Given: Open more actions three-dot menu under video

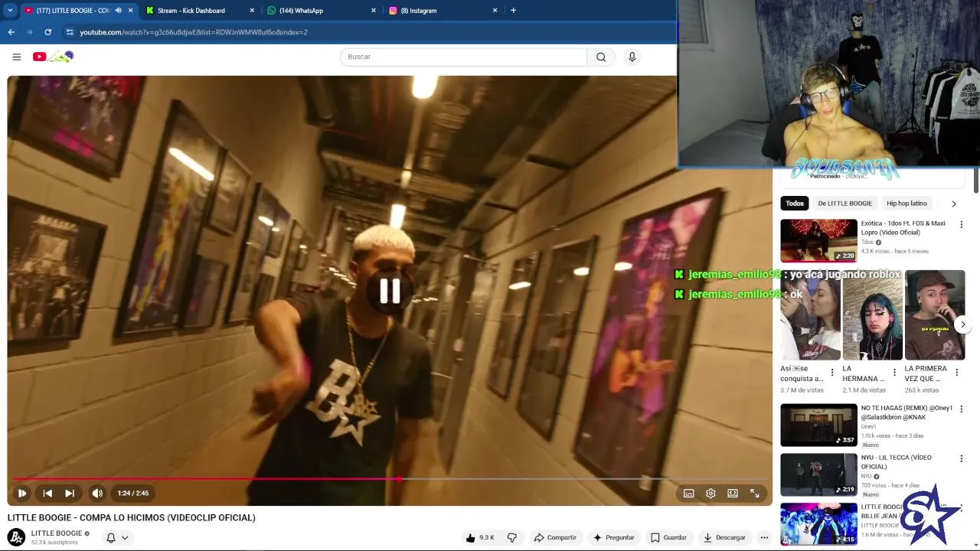Looking at the screenshot, I should (764, 537).
